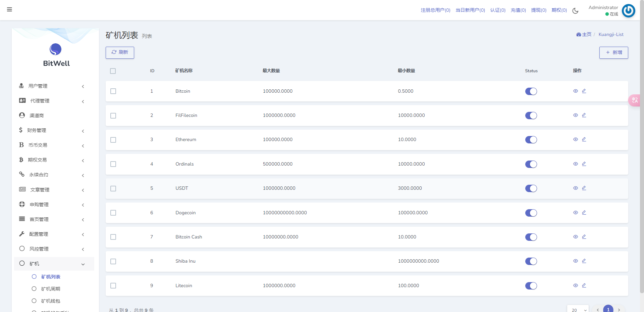Screen dimensions: 644x312
Task: View details of Bitcoin Cash row
Action: [x=576, y=237]
